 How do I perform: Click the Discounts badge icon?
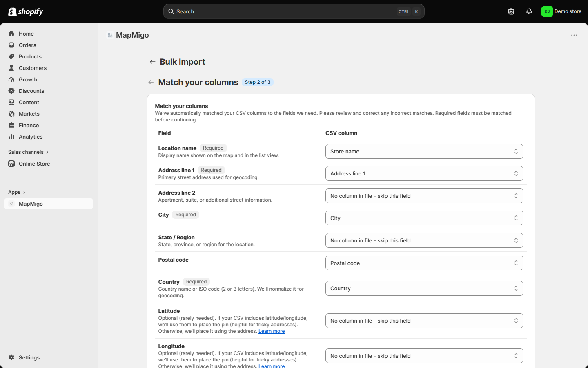11,91
